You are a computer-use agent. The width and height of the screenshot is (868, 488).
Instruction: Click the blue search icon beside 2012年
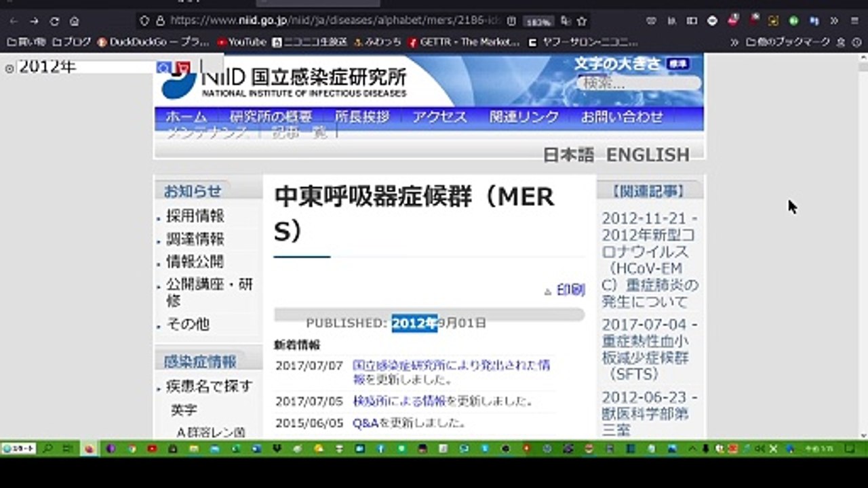(x=163, y=67)
